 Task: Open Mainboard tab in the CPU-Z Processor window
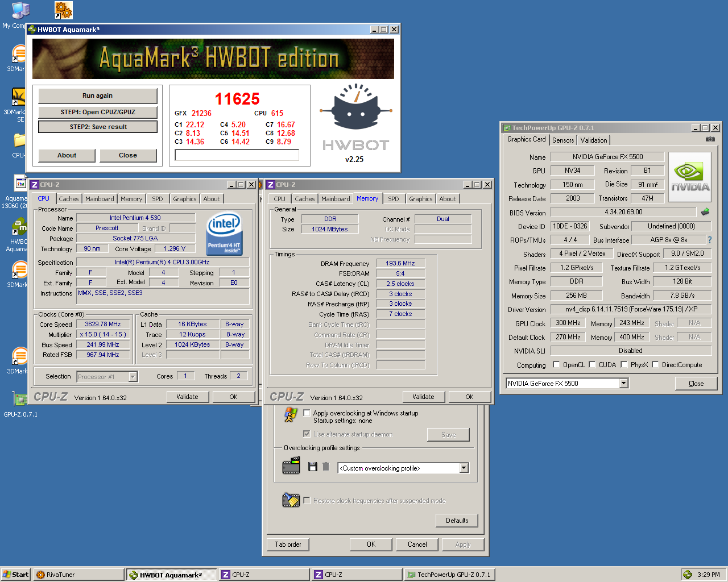[x=100, y=199]
